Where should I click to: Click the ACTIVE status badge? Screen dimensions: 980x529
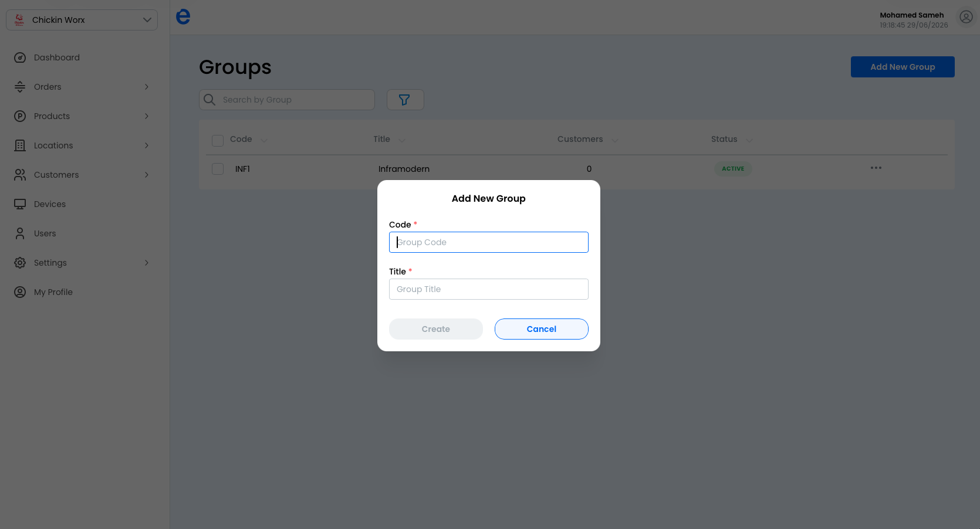[733, 168]
